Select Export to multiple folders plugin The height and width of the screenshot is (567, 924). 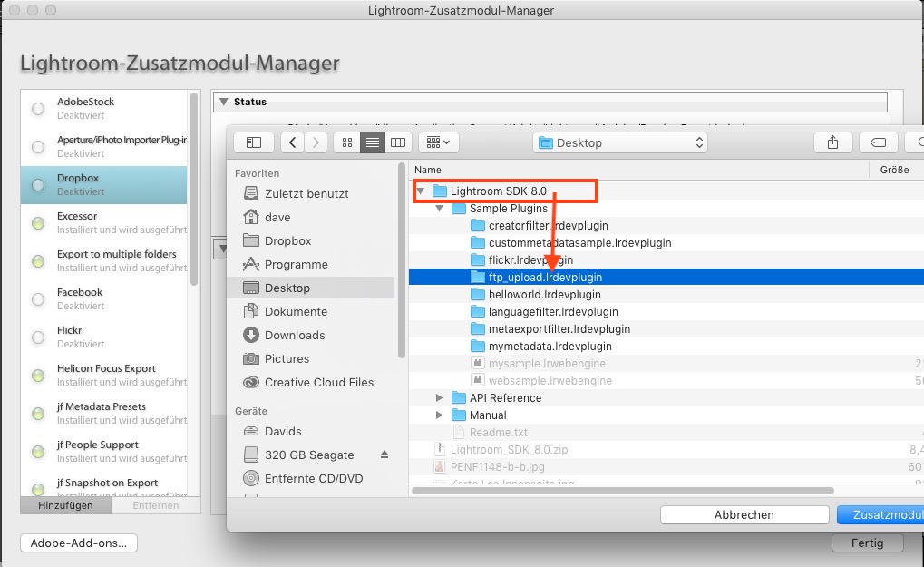104,261
